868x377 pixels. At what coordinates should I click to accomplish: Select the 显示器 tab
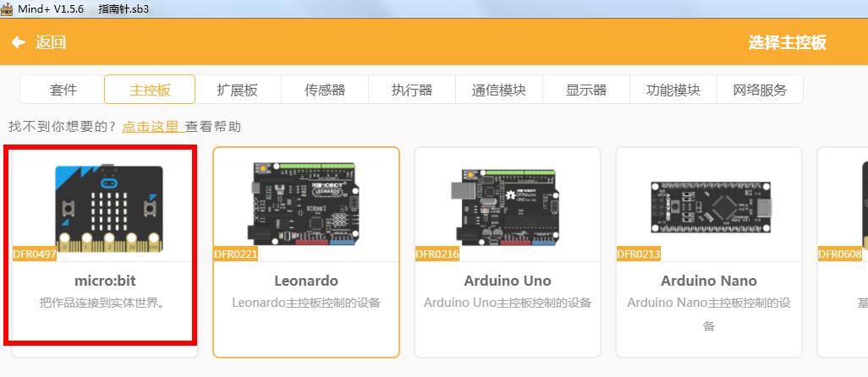pyautogui.click(x=586, y=90)
